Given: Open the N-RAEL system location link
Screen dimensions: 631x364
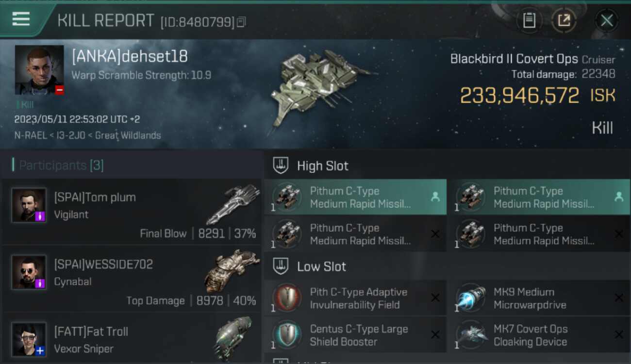Looking at the screenshot, I should coord(31,135).
